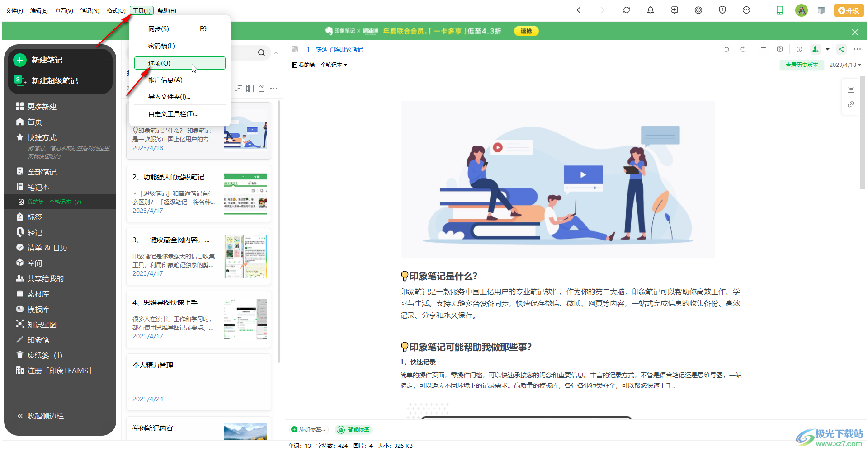Viewport: 868px width, 451px height.
Task: Select 导入文件夹(I)... menu entry
Action: 180,97
